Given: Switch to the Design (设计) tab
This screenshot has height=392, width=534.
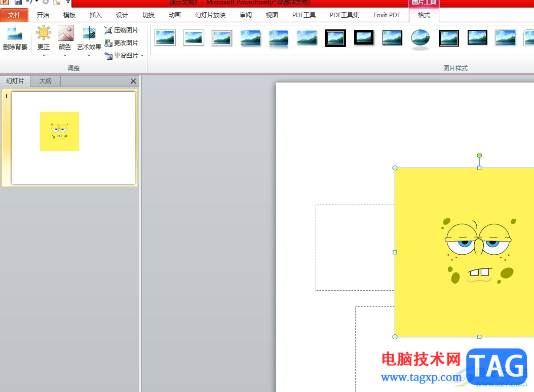Looking at the screenshot, I should click(122, 15).
